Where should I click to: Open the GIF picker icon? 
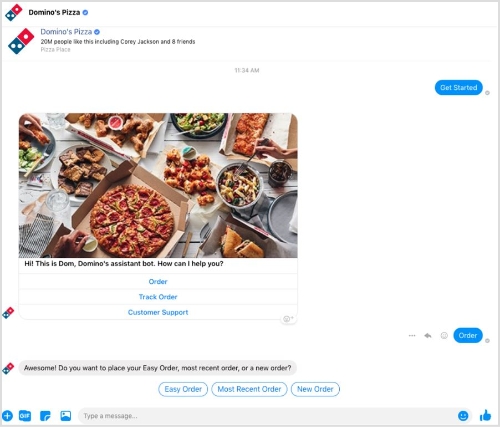(x=25, y=416)
